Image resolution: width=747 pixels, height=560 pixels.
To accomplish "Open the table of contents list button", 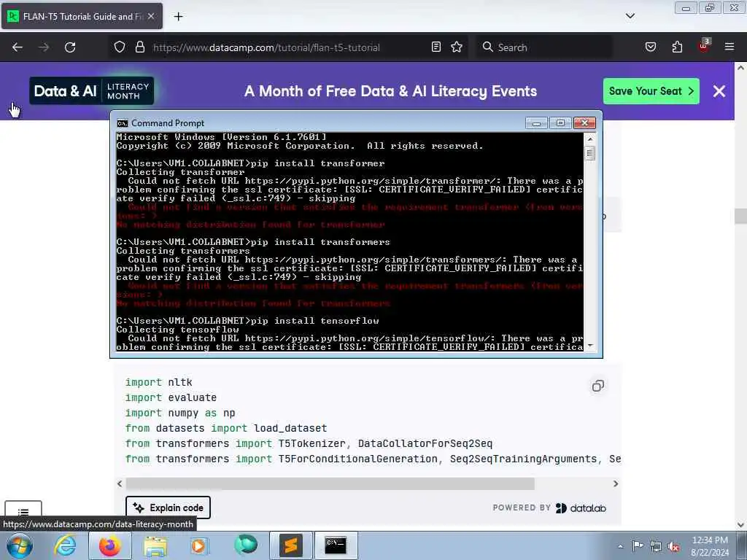I will [x=23, y=512].
